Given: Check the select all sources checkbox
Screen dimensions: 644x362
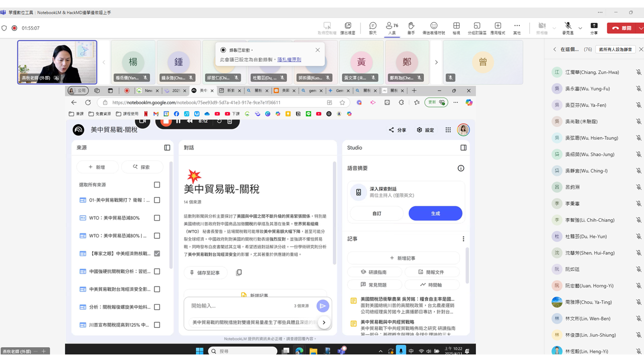Looking at the screenshot, I should [157, 185].
